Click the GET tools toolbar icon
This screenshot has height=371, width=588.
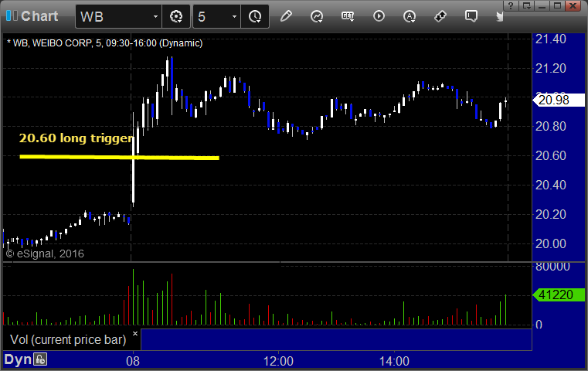click(x=348, y=16)
